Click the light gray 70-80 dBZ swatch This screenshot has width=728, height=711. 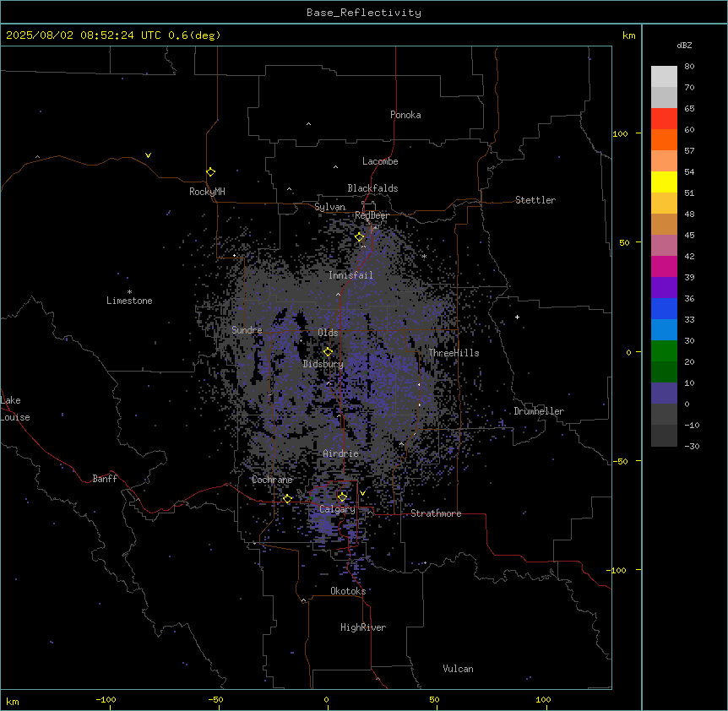[664, 77]
